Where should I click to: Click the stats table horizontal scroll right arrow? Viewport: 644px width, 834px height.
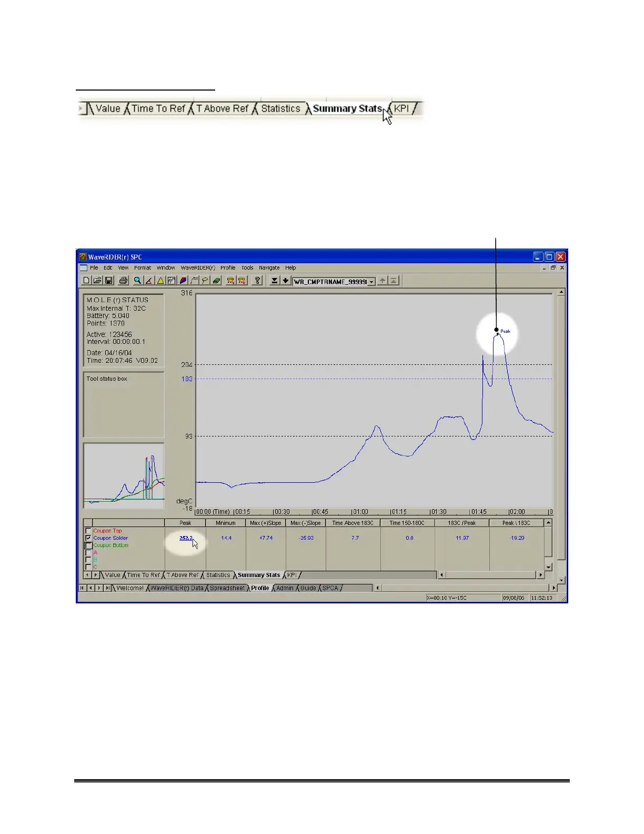point(540,575)
